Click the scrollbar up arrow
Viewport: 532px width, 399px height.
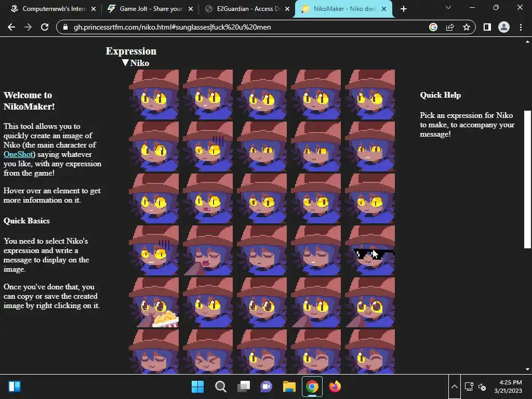click(527, 42)
